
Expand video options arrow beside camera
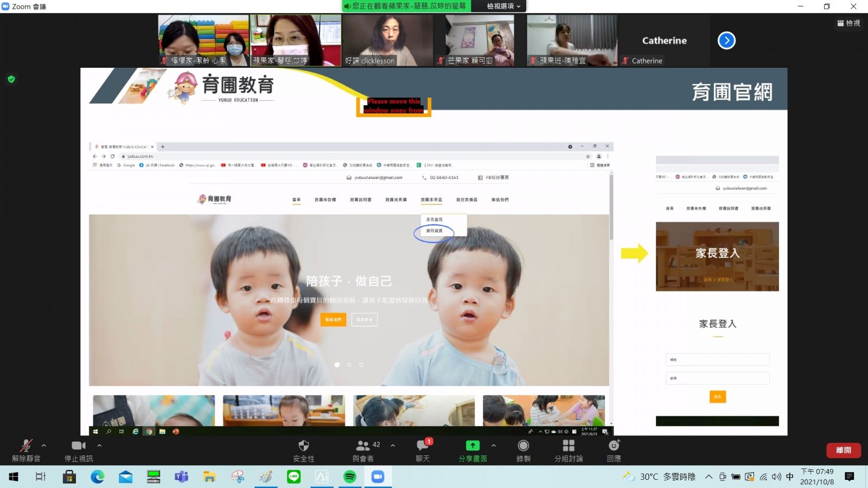[x=99, y=445]
